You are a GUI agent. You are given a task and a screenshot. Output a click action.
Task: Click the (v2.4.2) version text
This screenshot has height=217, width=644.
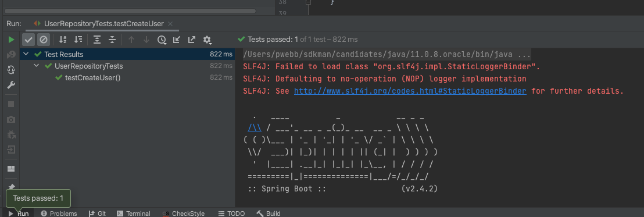pyautogui.click(x=419, y=189)
